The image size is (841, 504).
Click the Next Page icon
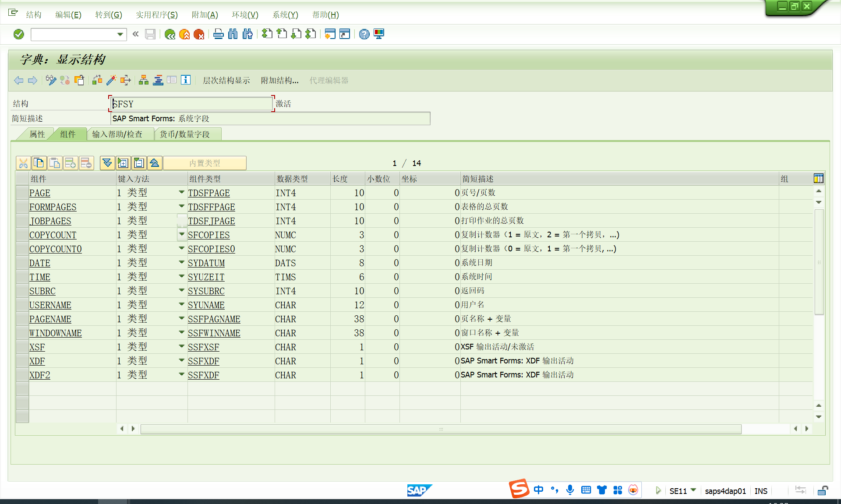(x=297, y=34)
